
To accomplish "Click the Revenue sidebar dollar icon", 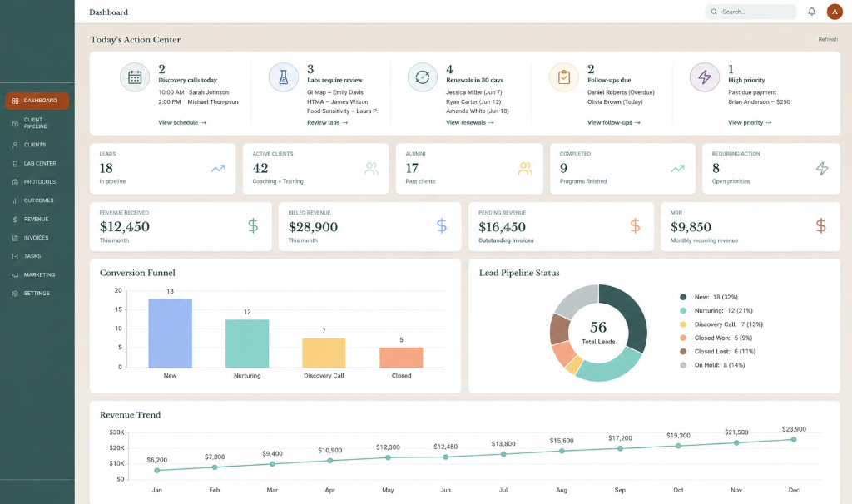I will pyautogui.click(x=15, y=220).
